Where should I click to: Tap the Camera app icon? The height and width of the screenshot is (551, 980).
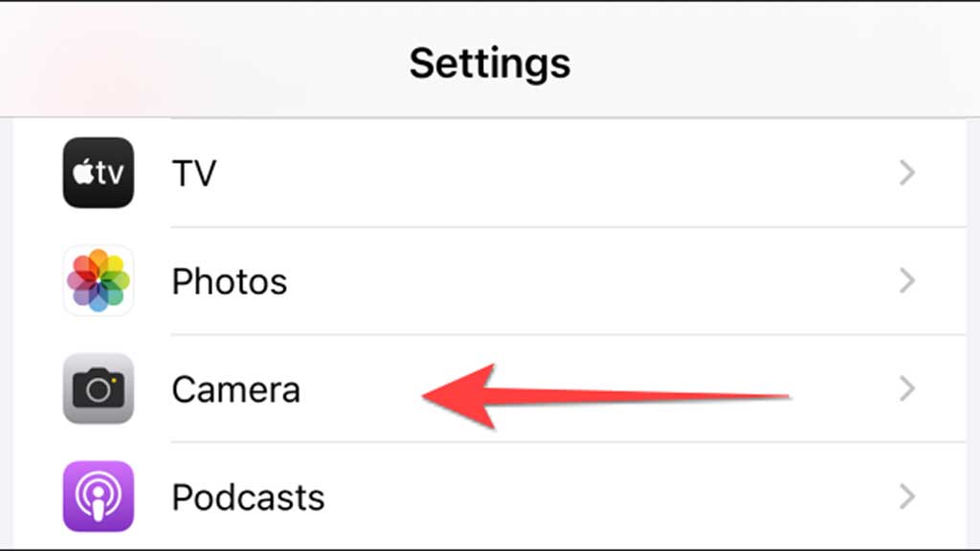[x=98, y=388]
